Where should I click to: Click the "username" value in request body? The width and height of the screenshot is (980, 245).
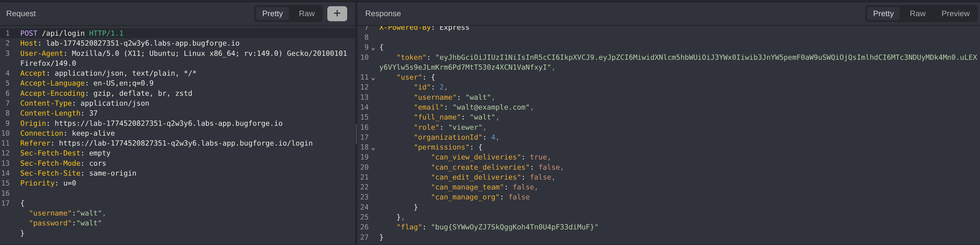pos(89,214)
